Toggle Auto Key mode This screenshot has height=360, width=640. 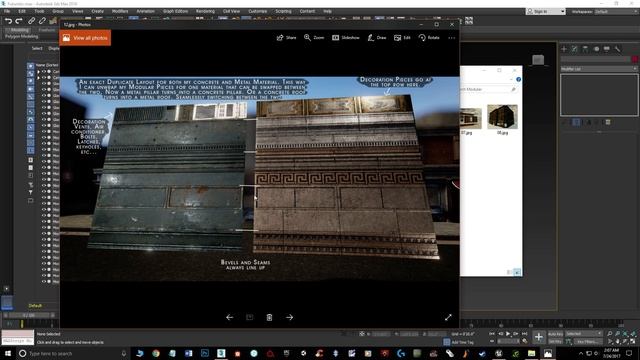tap(555, 334)
